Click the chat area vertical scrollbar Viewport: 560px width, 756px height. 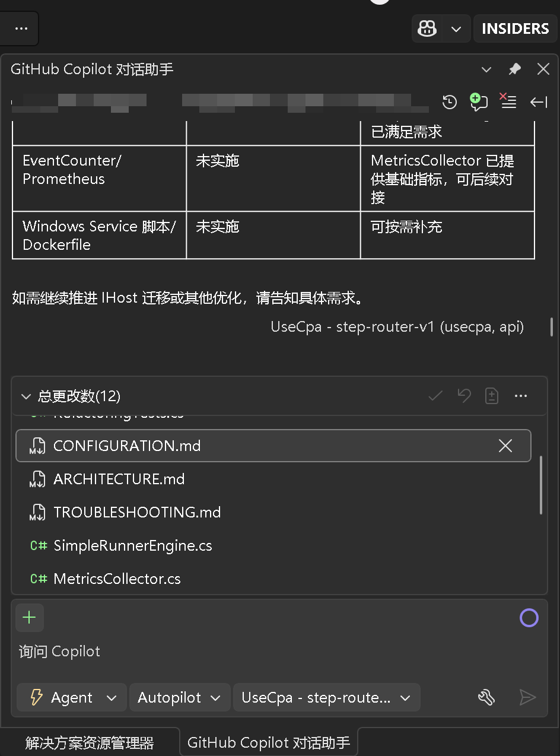coord(552,327)
